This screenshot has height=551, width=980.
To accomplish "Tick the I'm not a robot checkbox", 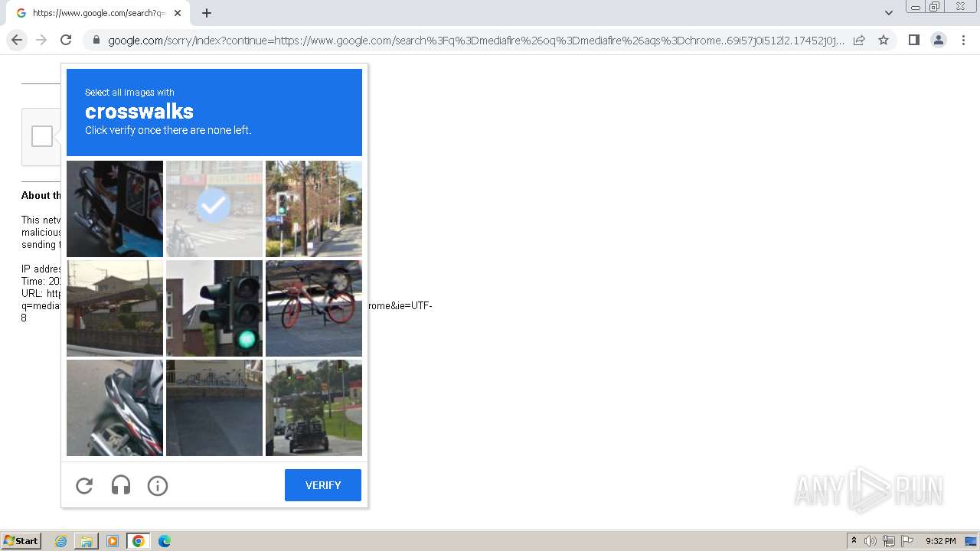I will point(42,136).
